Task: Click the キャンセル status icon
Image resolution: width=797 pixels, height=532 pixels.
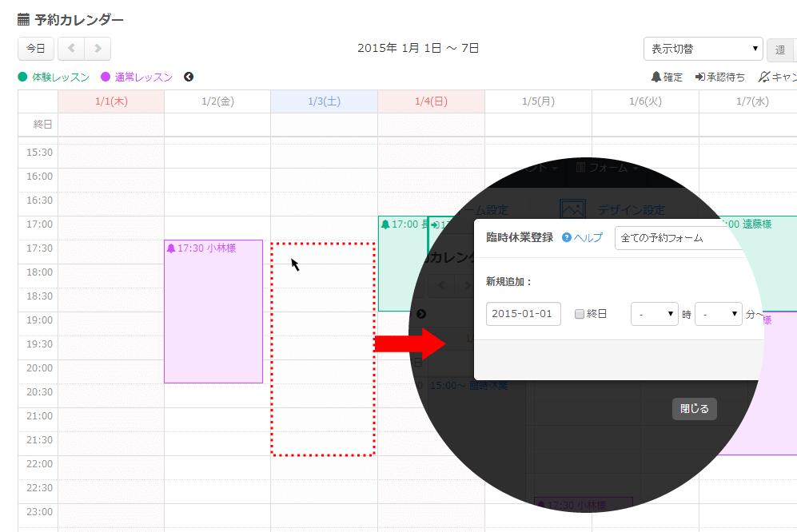Action: [763, 77]
